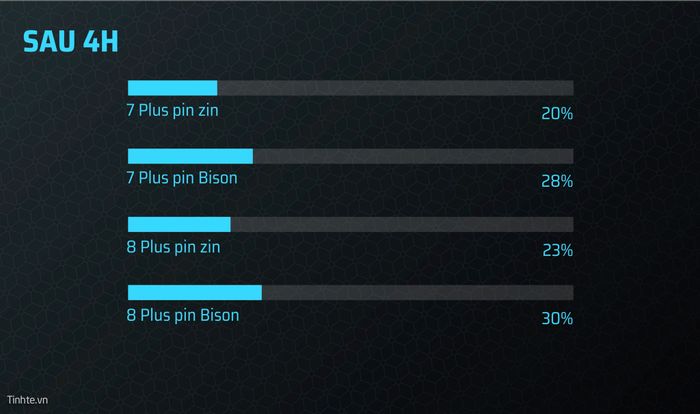Click the 8 Plus pin zin progress bar
This screenshot has height=414, width=700.
pos(350,225)
